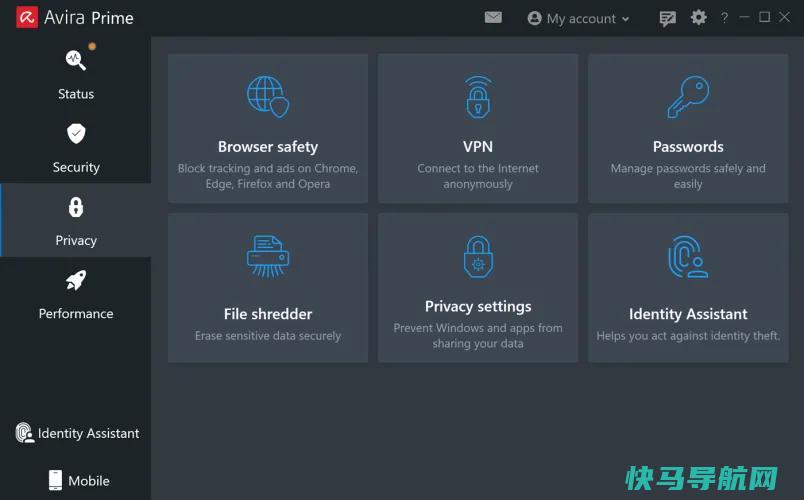Open the Status magnifier icon
This screenshot has width=804, height=500.
click(75, 60)
